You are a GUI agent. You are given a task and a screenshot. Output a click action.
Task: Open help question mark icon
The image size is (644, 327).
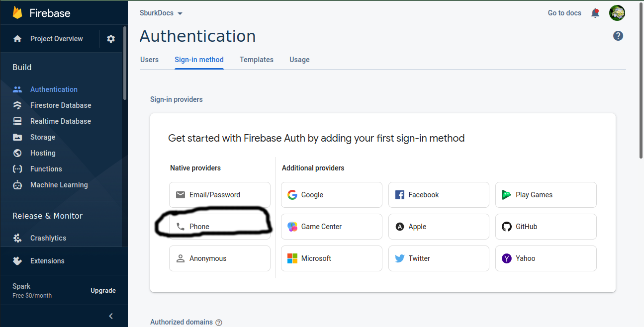(x=618, y=36)
